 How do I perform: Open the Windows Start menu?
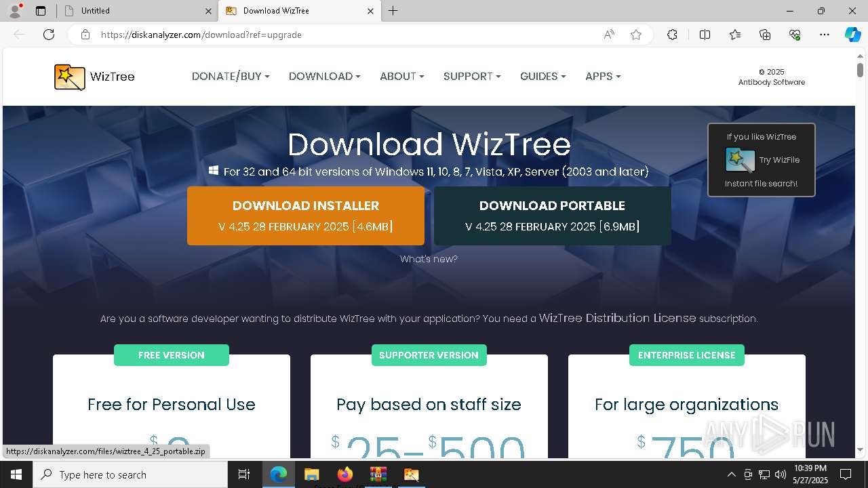tap(16, 474)
